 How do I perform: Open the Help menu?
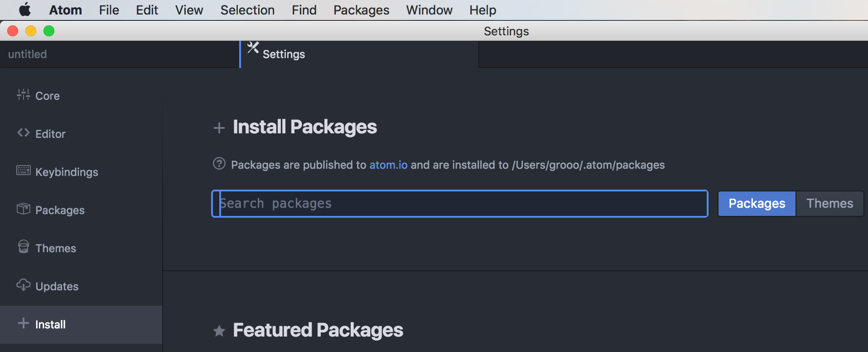(483, 10)
